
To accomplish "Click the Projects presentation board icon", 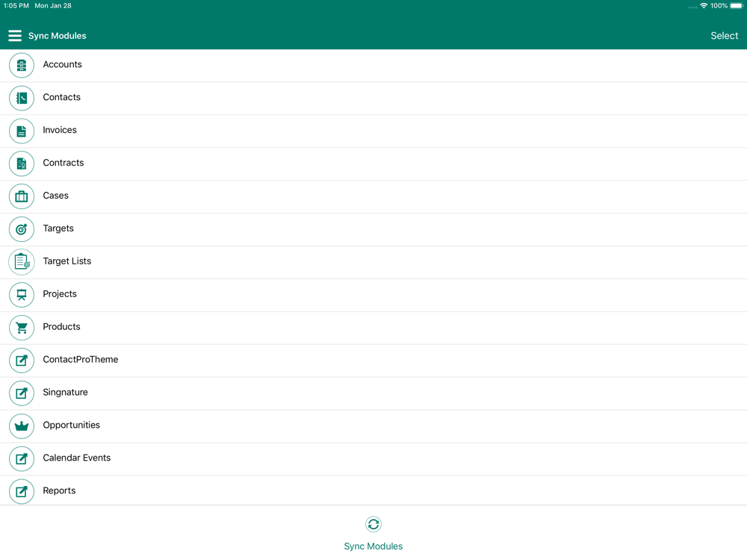I will point(22,295).
